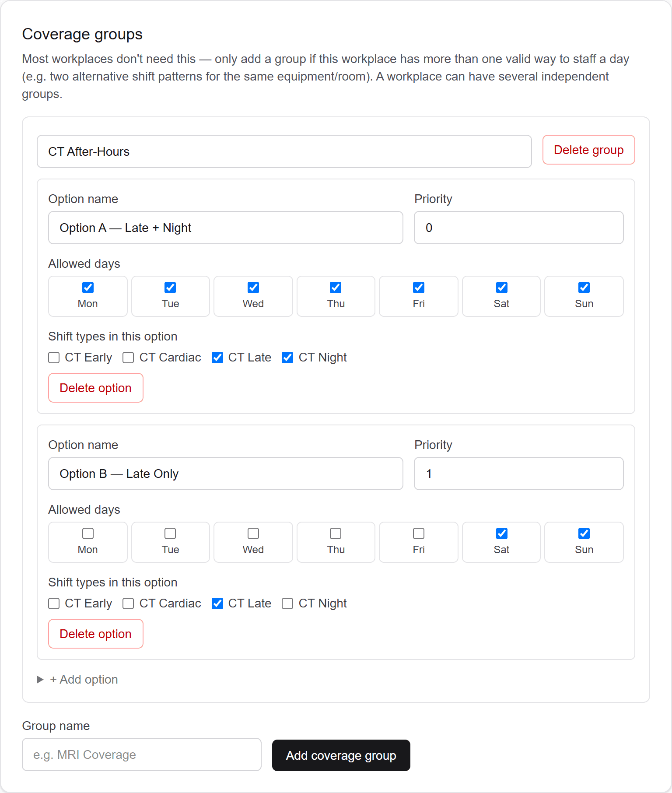Delete Option A — Late + Night option
The image size is (672, 793).
(x=96, y=388)
